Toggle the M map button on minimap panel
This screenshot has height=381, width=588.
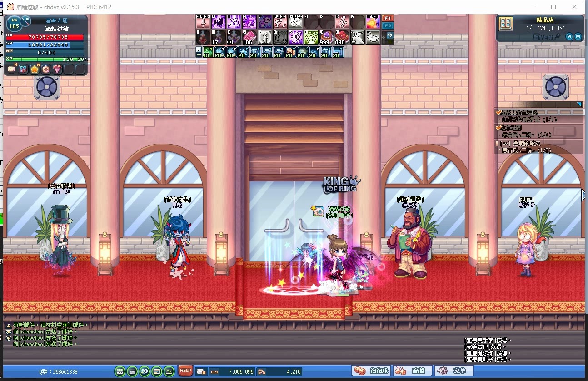578,36
